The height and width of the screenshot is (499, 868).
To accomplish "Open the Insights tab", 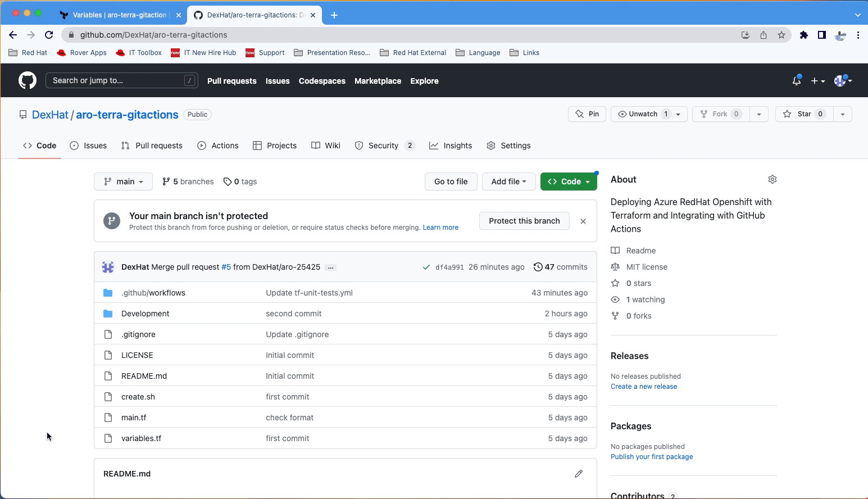I will 451,146.
